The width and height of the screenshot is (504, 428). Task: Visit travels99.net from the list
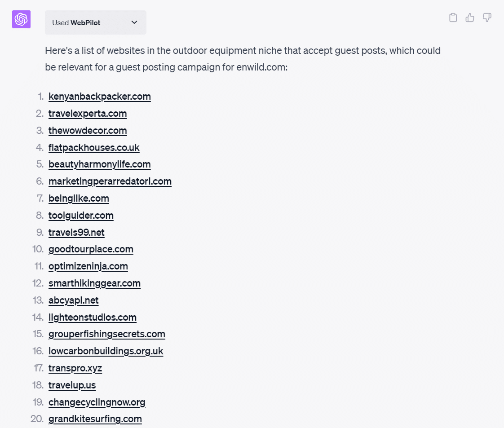[76, 232]
